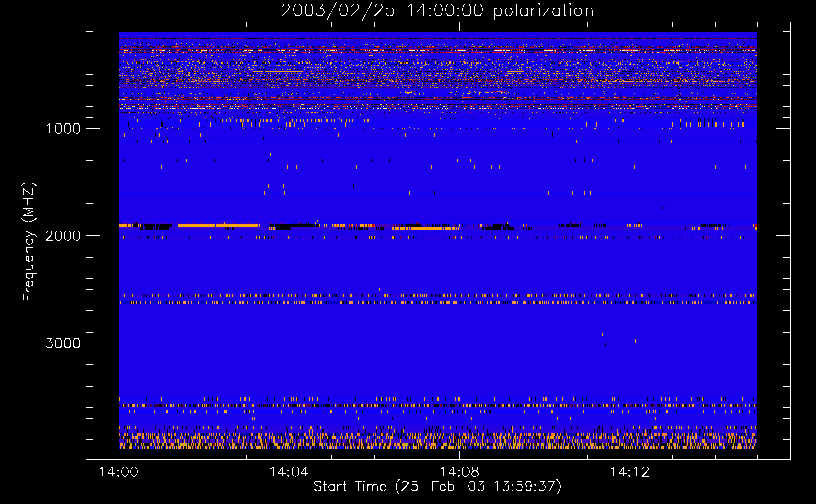Click the '14:12' time axis label

(x=629, y=472)
